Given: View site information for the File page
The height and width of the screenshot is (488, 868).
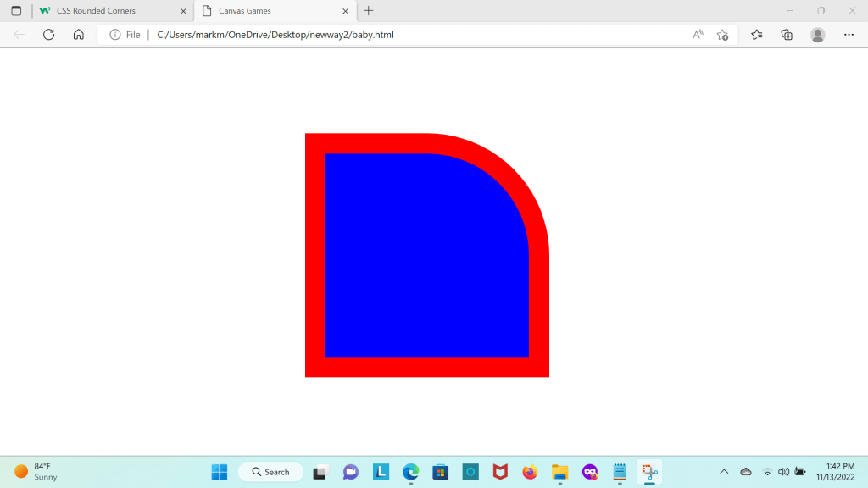Looking at the screenshot, I should click(115, 35).
